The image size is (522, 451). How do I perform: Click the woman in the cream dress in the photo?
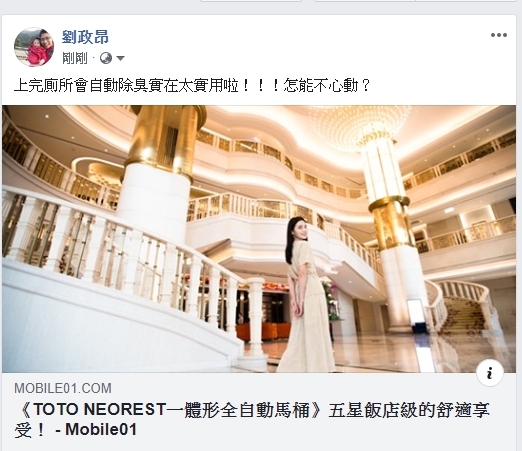click(306, 295)
